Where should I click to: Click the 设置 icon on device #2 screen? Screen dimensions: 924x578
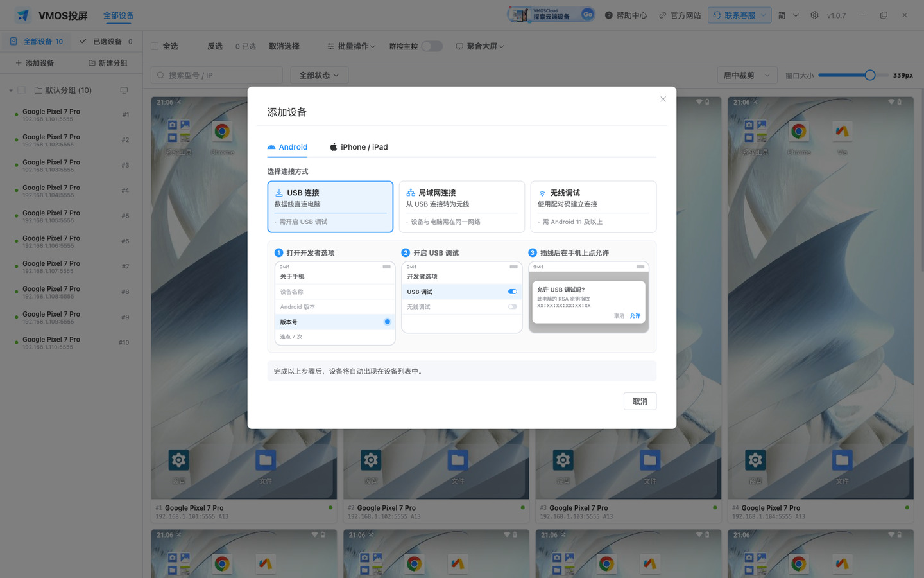[x=371, y=460]
